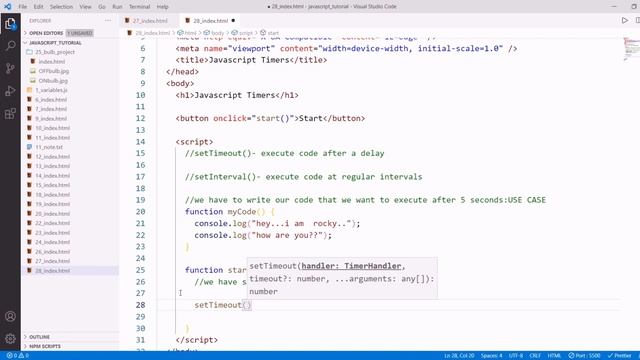Screen dimensions: 640x360
Task: Click the Spaces: 4 indentation status
Action: coord(491,356)
